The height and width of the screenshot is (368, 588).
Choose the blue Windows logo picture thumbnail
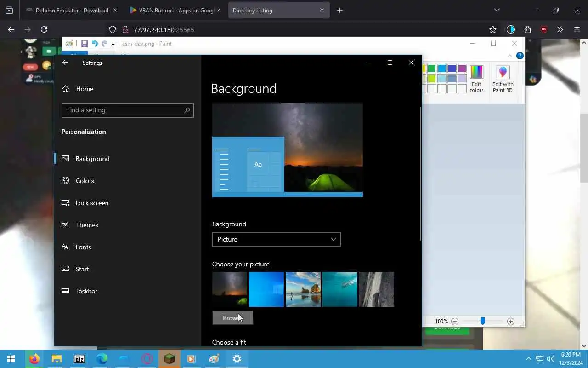point(266,289)
